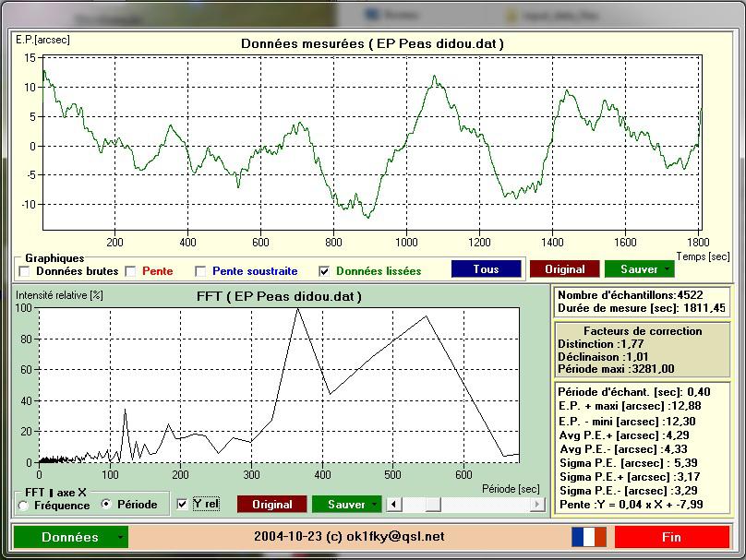Select the Période radio button

click(106, 504)
